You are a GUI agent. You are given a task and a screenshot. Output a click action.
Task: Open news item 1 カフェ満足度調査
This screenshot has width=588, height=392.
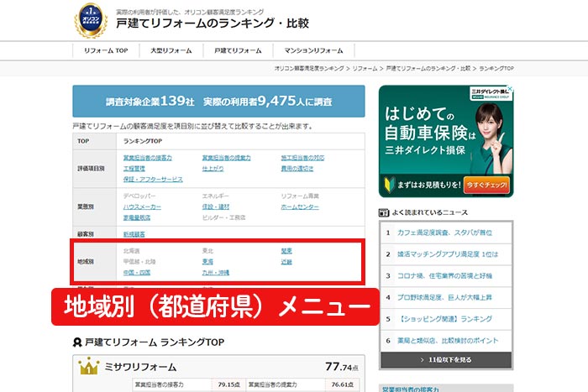[444, 233]
